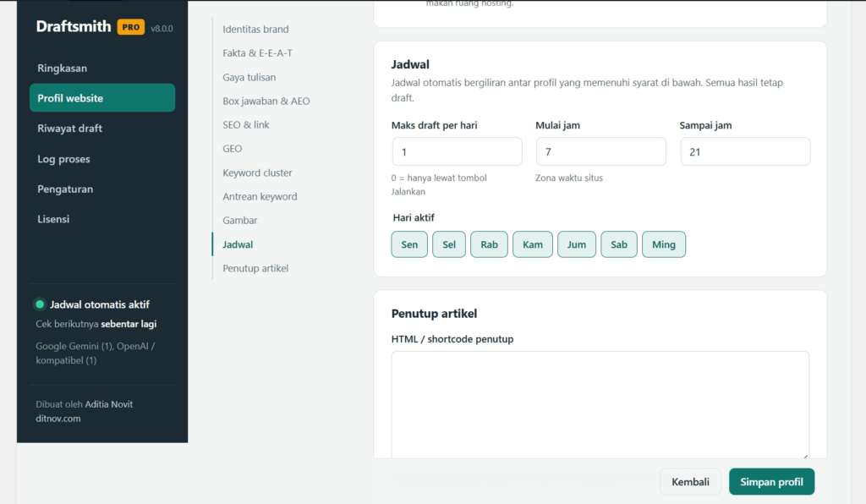Jump to Gaya tulisan section
The height and width of the screenshot is (504, 866).
tap(249, 77)
